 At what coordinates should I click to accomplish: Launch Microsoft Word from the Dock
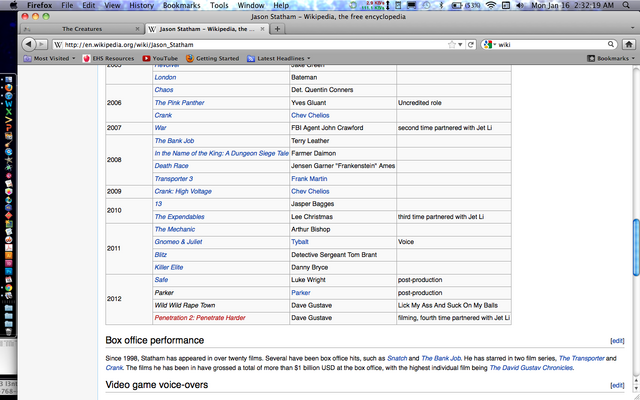point(9,104)
